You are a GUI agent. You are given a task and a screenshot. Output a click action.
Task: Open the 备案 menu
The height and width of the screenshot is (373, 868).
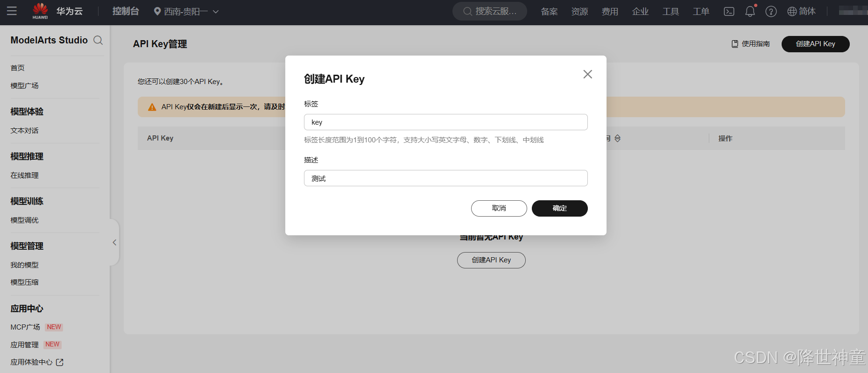(x=549, y=12)
